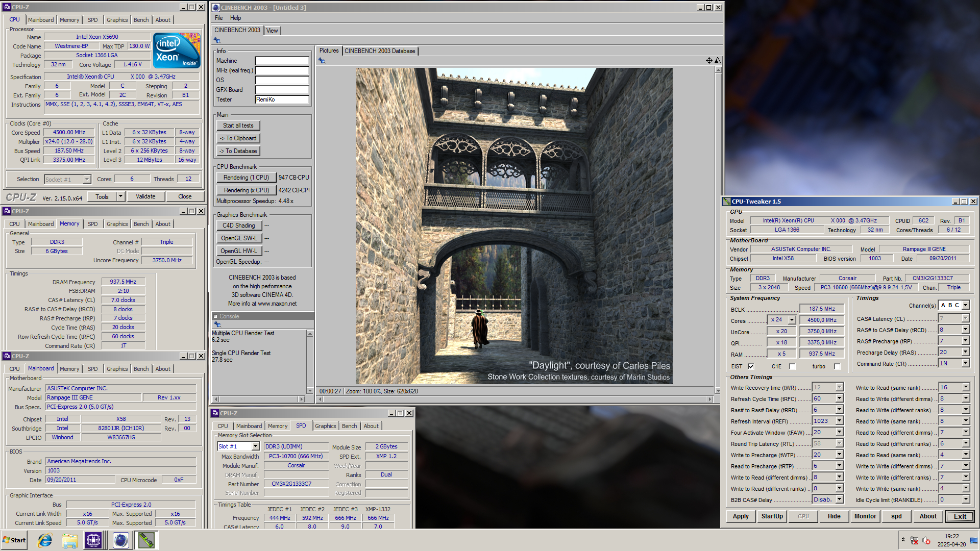This screenshot has height=551, width=980.
Task: Click the pin icon above the Info panel
Action: (x=217, y=40)
